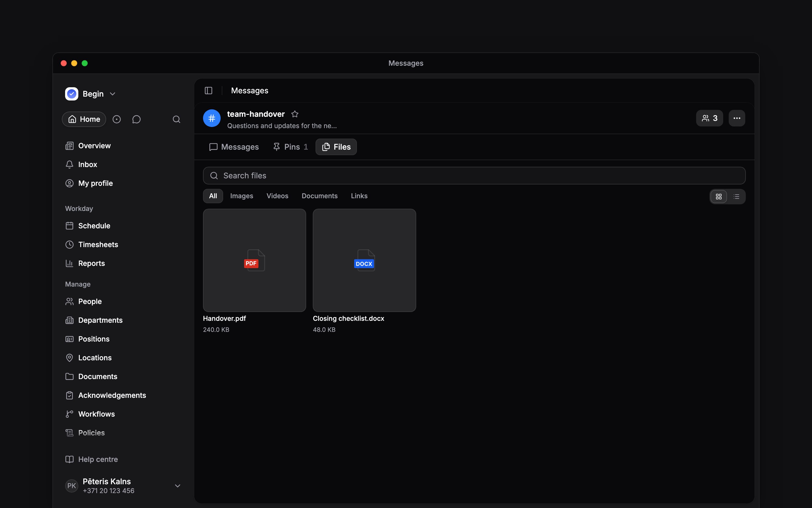Select the All files filter
Image resolution: width=812 pixels, height=508 pixels.
[x=213, y=196]
